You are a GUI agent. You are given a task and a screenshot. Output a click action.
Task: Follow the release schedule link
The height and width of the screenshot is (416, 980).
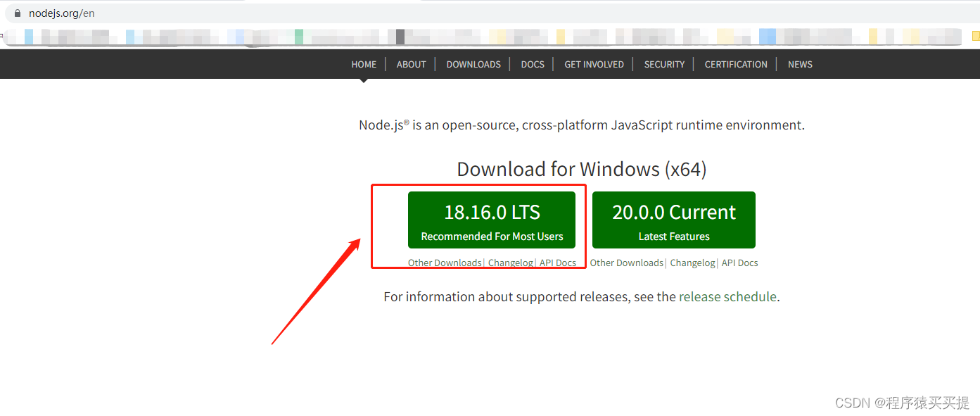727,297
